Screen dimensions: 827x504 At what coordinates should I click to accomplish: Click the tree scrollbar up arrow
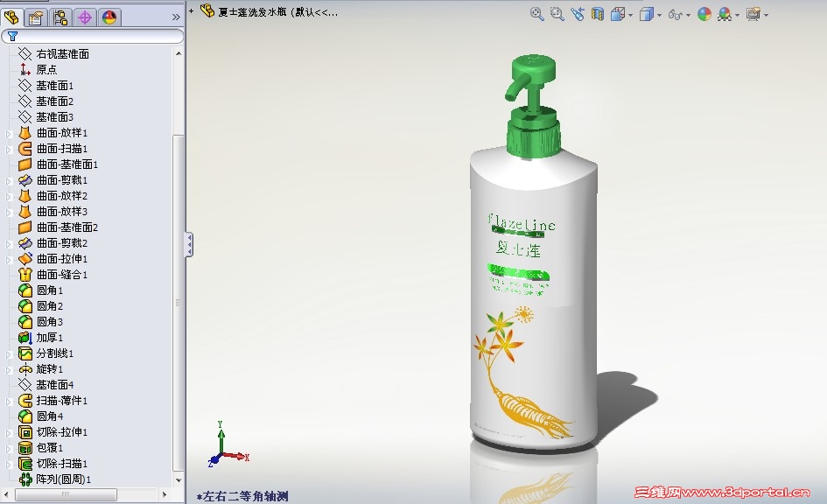(179, 53)
